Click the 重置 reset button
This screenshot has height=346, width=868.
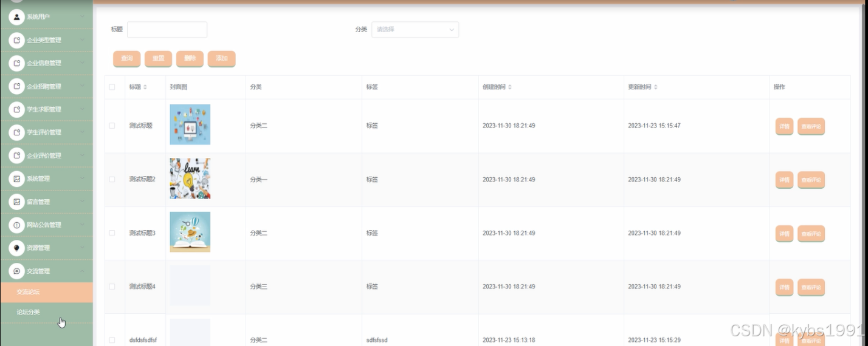(159, 58)
